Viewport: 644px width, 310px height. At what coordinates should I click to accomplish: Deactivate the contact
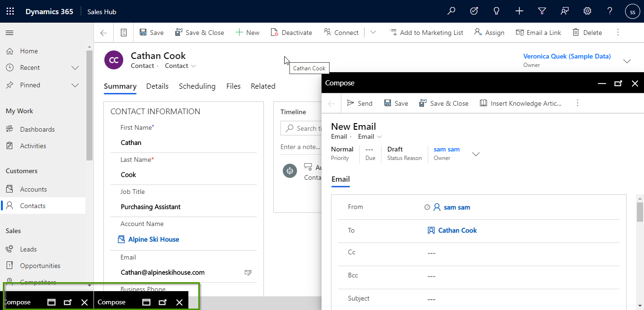(x=291, y=33)
